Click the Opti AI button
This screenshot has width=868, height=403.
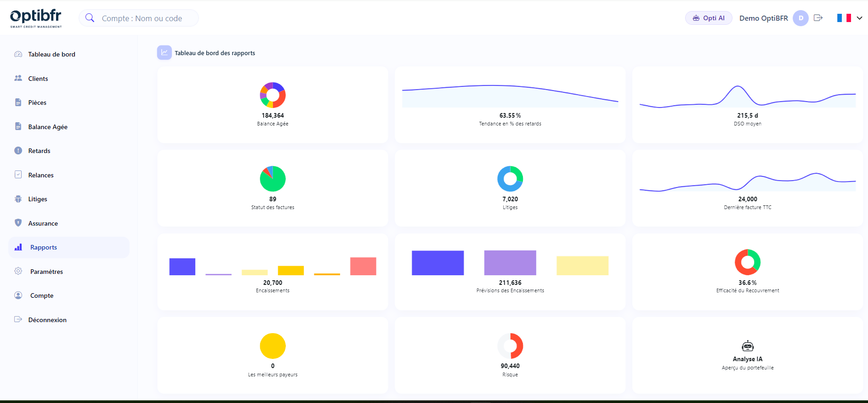tap(709, 18)
